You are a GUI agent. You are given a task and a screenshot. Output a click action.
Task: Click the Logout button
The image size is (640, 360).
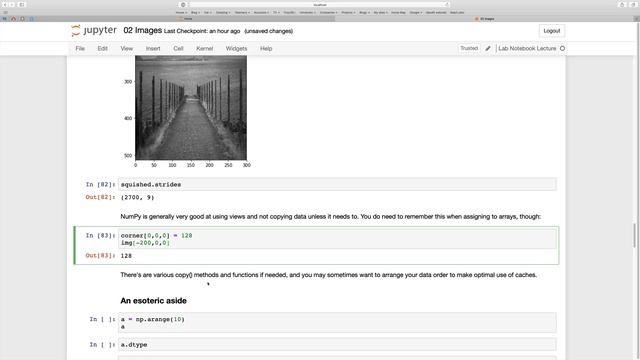click(552, 31)
